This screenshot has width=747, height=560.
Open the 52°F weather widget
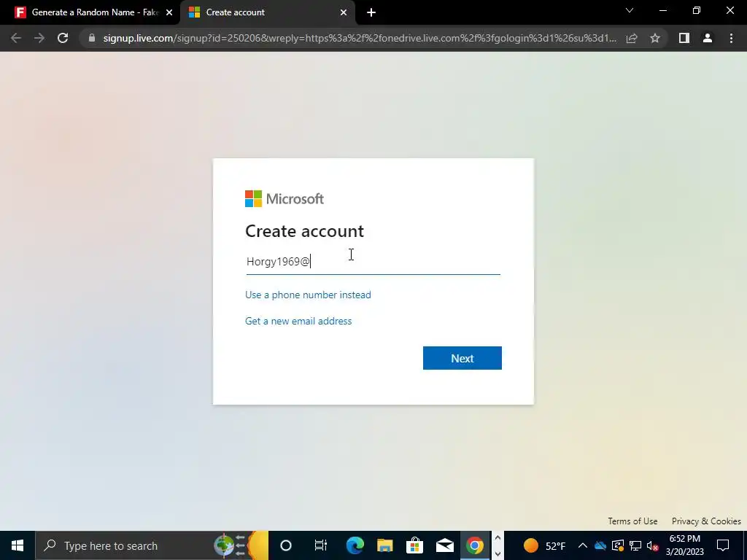(x=544, y=545)
